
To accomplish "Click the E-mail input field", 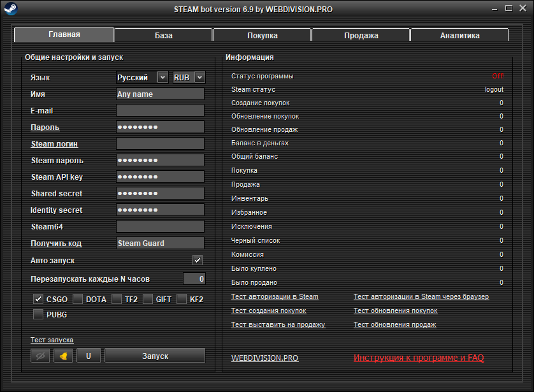I will [160, 111].
